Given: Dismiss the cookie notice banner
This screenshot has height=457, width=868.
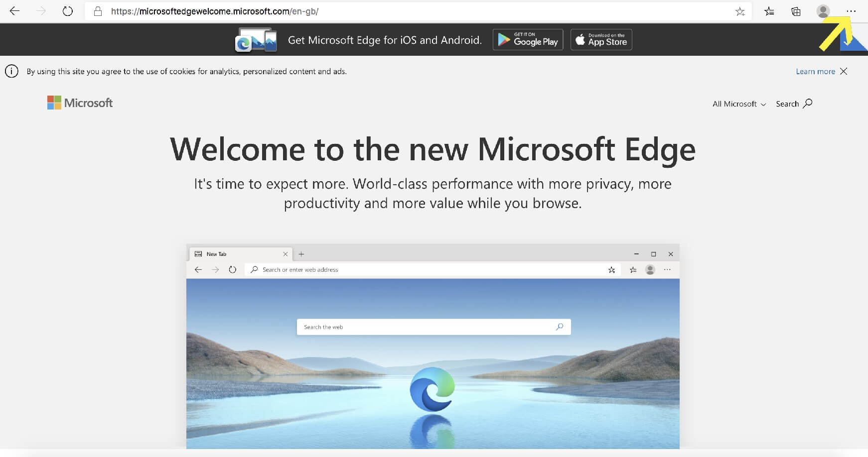Looking at the screenshot, I should (844, 71).
